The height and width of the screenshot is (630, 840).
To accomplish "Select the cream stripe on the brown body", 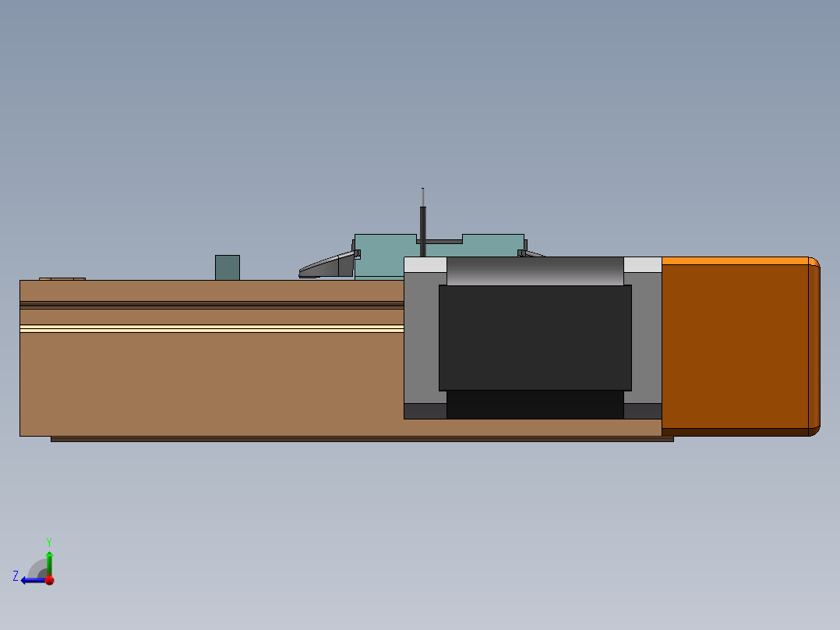I will click(212, 329).
